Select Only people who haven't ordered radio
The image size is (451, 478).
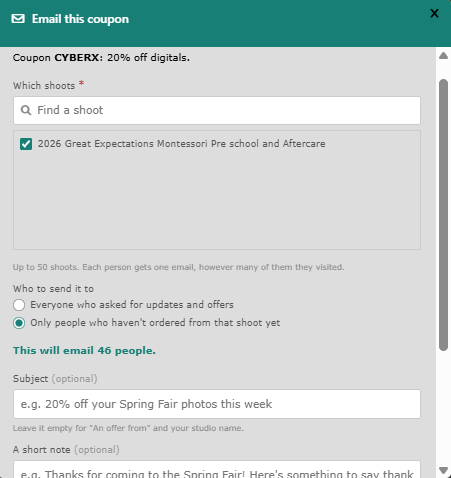[x=19, y=323]
